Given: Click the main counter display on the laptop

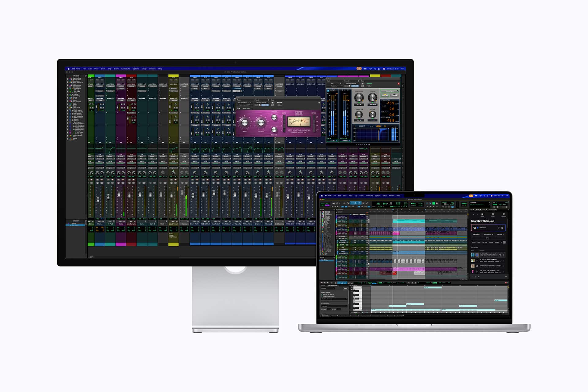Looking at the screenshot, I should (x=382, y=204).
